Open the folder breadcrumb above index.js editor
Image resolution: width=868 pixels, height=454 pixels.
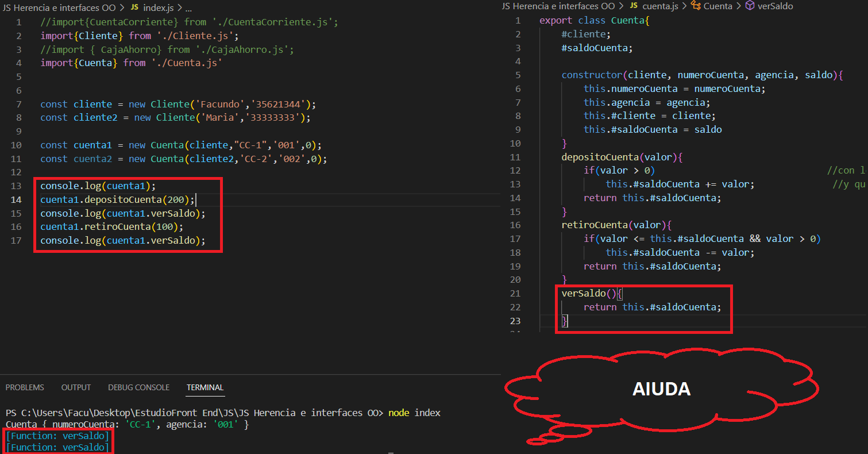click(x=58, y=7)
